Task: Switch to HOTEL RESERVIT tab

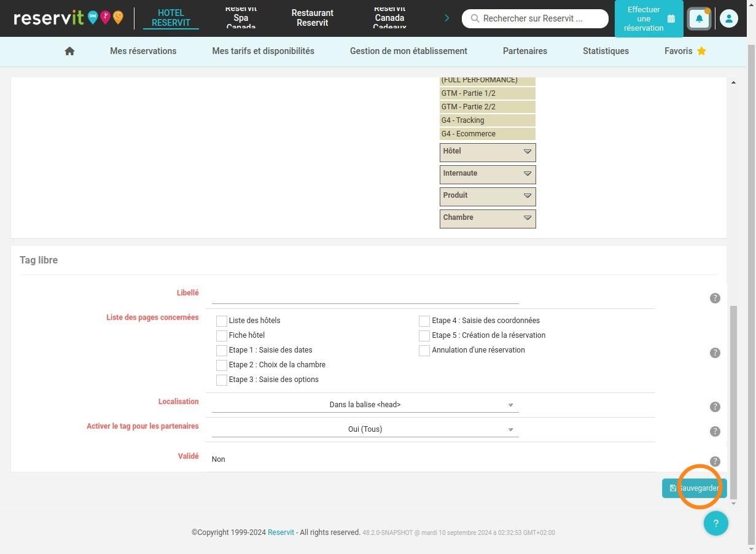Action: pyautogui.click(x=171, y=18)
